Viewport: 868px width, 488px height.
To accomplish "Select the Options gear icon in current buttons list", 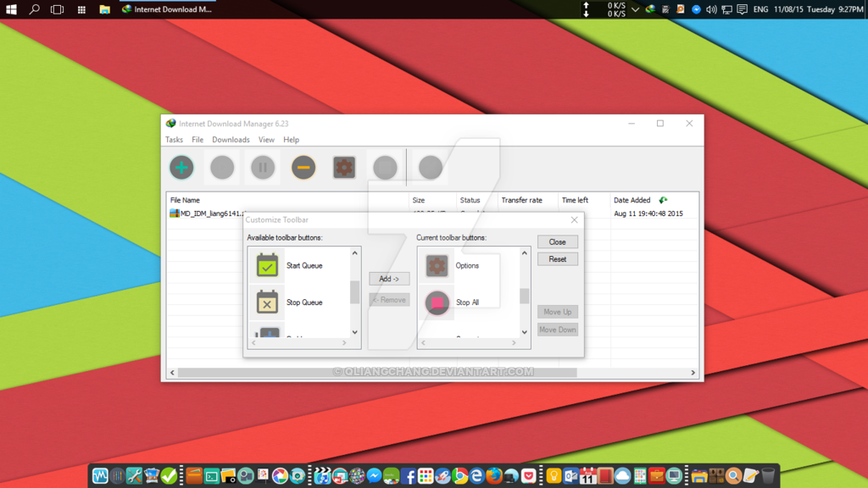I will click(x=437, y=265).
